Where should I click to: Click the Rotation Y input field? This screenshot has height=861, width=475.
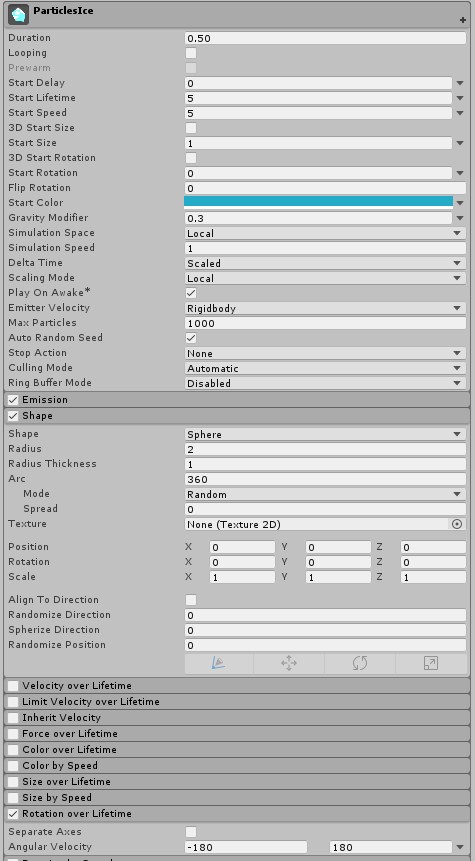(338, 562)
